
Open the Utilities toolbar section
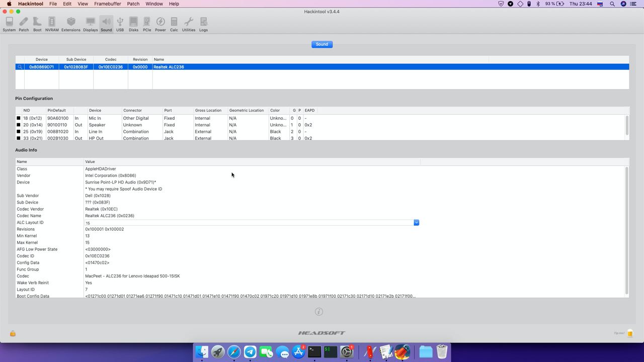click(189, 24)
